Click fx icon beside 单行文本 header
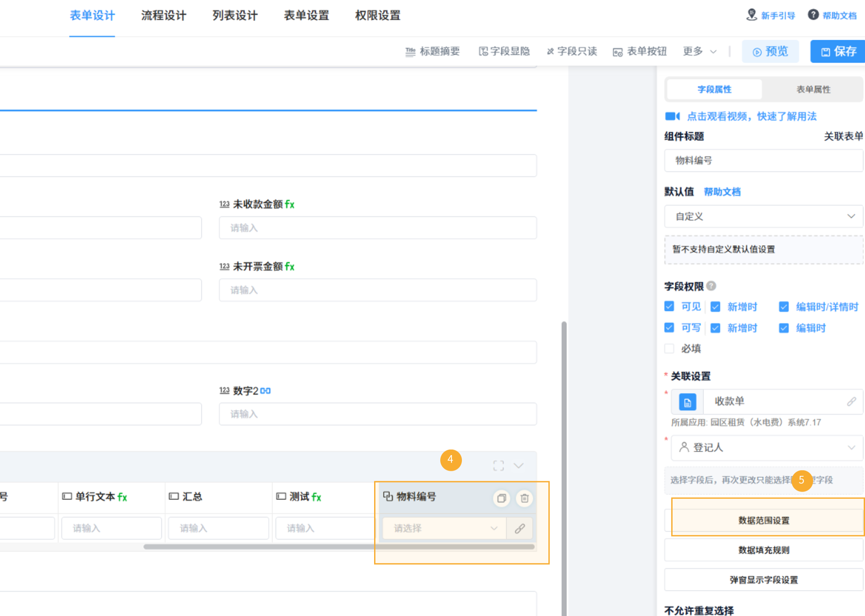The image size is (865, 616). (122, 498)
